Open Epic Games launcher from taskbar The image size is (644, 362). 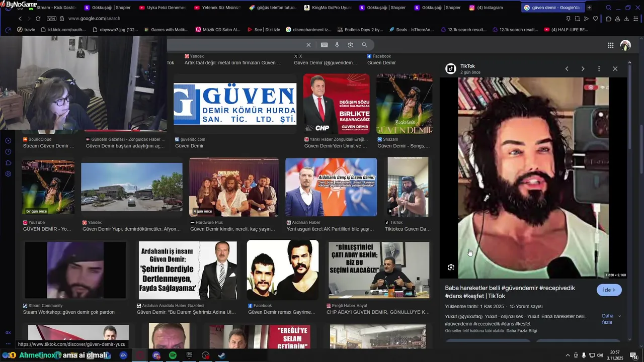click(189, 355)
